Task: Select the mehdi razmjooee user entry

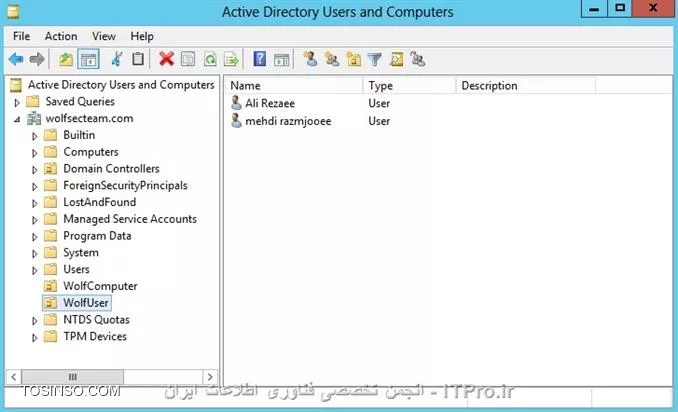Action: point(288,121)
